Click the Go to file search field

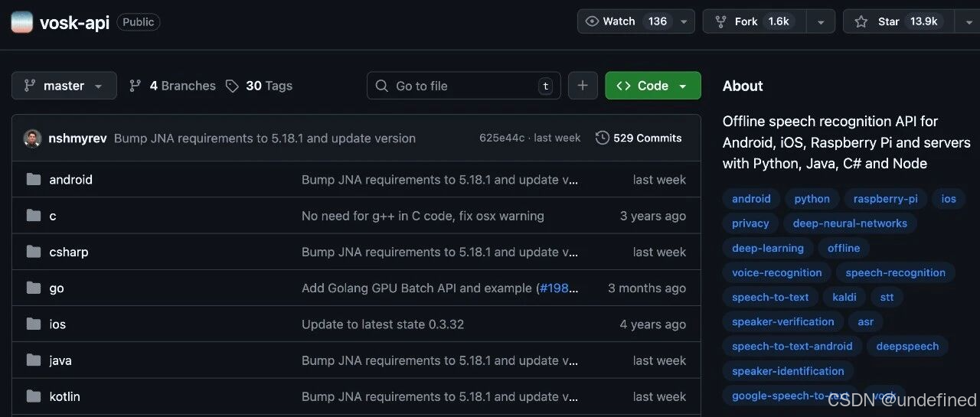pos(464,86)
